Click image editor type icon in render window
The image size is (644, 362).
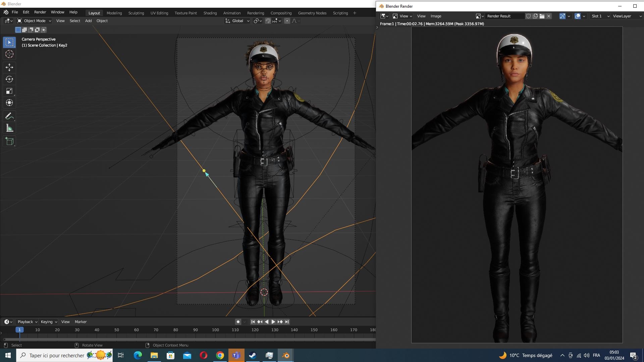click(x=384, y=16)
